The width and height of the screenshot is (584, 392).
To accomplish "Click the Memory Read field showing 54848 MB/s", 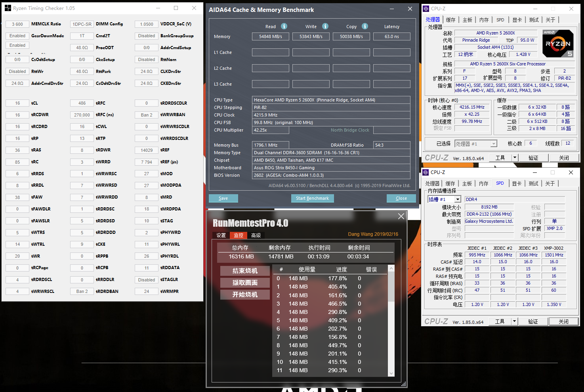I will [271, 36].
